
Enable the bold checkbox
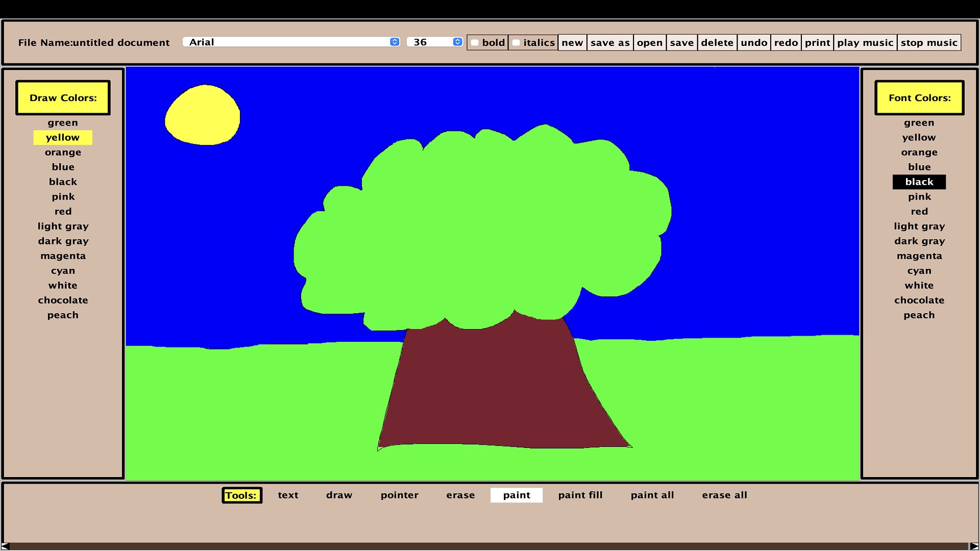coord(475,42)
